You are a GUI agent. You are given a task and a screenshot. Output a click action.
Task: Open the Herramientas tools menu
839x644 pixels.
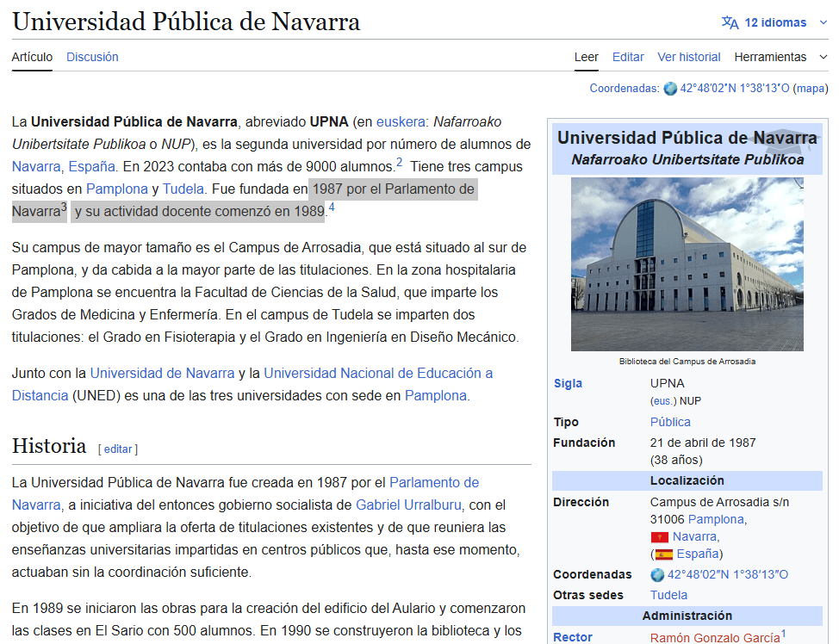point(770,57)
